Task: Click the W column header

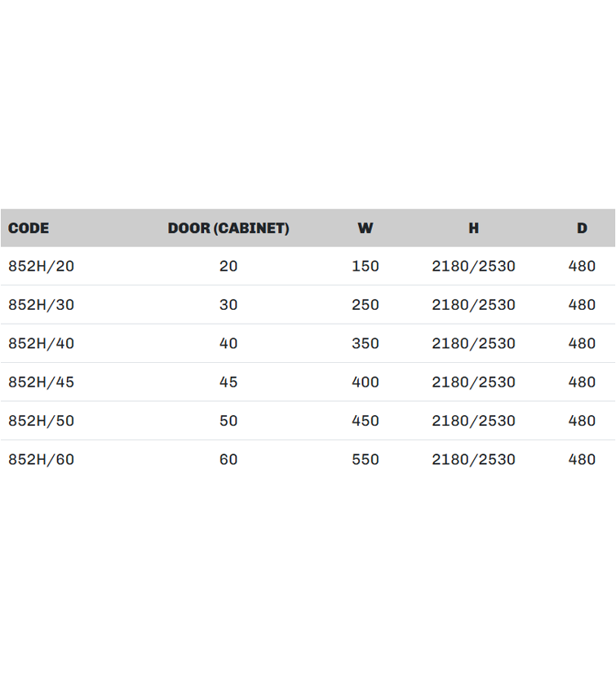Action: (365, 228)
